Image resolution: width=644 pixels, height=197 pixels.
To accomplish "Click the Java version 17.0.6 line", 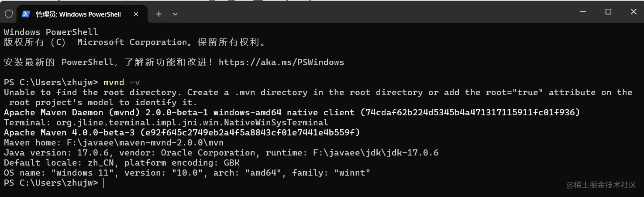I will (x=221, y=153).
